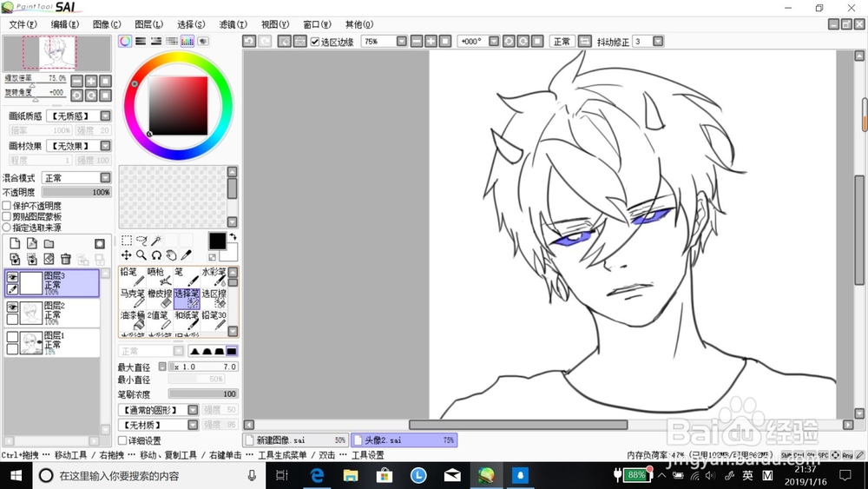
Task: Switch to the 头像2.sai document tab
Action: tap(404, 440)
